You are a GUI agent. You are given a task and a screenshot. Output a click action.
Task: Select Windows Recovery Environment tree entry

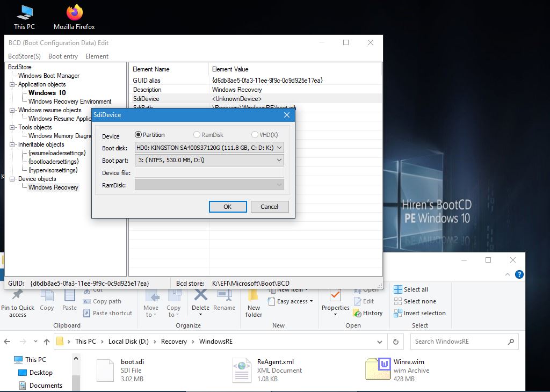[70, 101]
